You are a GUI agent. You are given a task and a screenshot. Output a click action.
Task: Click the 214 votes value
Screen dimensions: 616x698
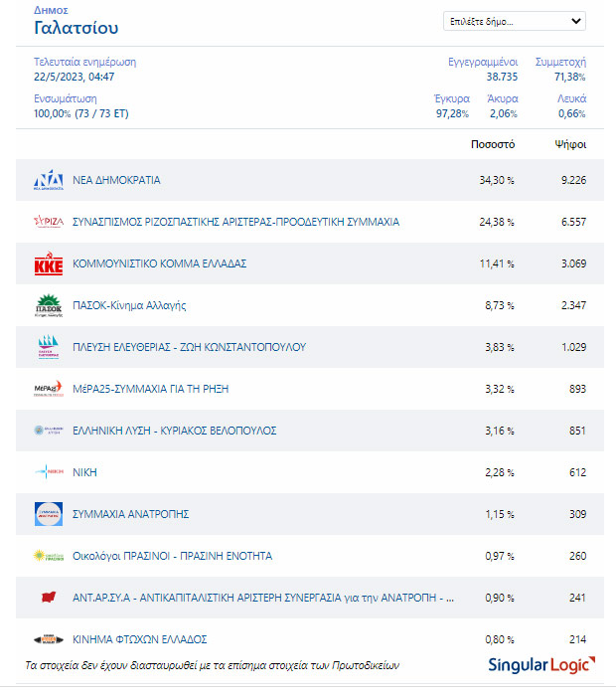[578, 639]
